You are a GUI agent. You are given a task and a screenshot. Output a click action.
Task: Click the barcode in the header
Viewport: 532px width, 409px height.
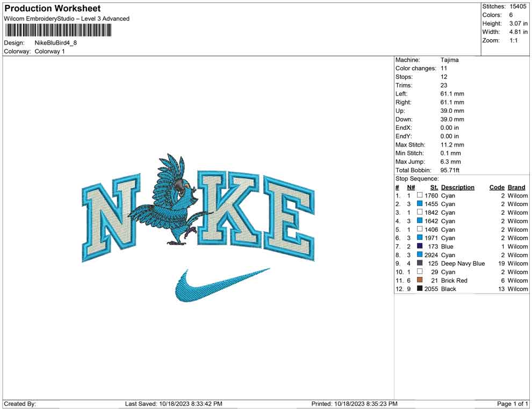pos(58,31)
